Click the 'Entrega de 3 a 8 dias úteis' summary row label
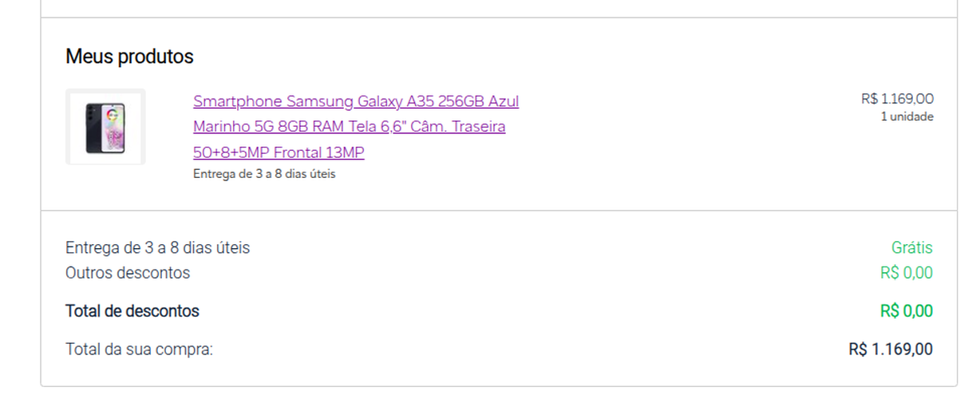Image resolution: width=980 pixels, height=399 pixels. tap(157, 248)
